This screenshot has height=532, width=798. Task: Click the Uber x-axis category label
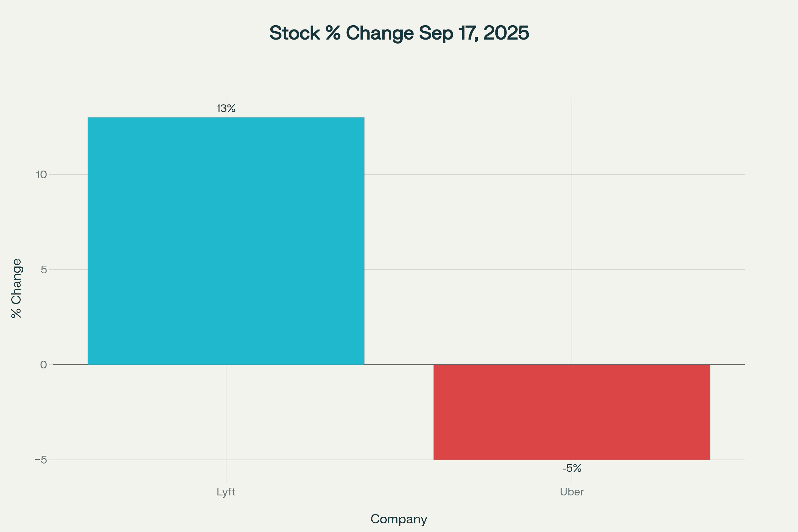coord(572,492)
